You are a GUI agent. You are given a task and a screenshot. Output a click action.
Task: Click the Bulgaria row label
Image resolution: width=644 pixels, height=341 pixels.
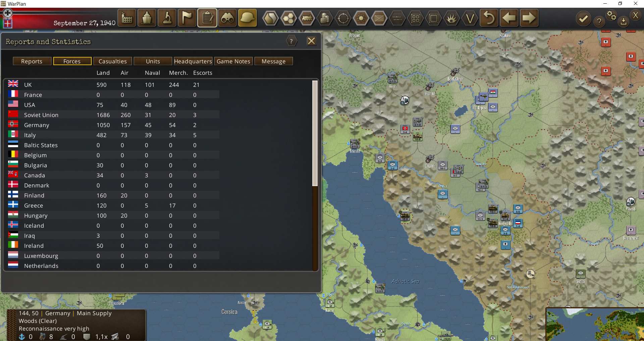36,165
